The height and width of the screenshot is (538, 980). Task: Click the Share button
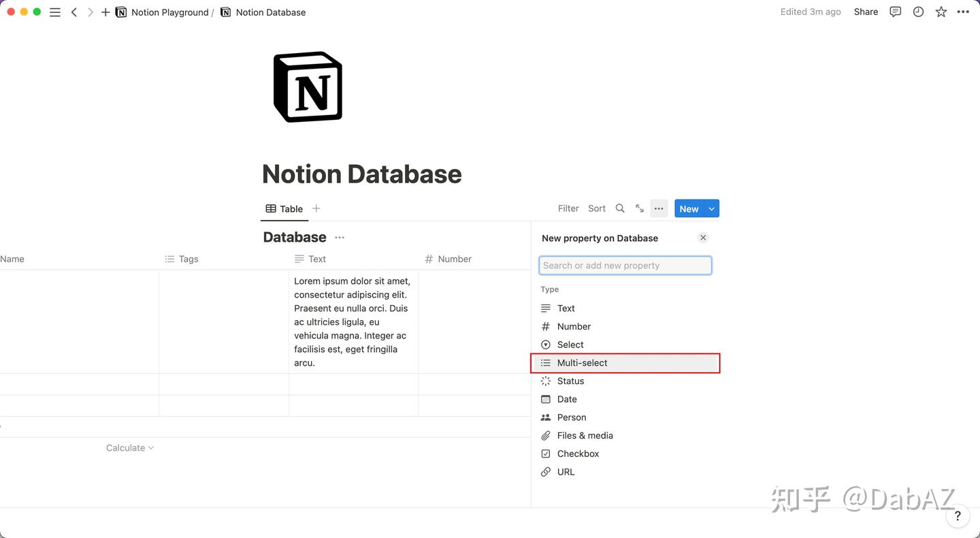(x=866, y=12)
